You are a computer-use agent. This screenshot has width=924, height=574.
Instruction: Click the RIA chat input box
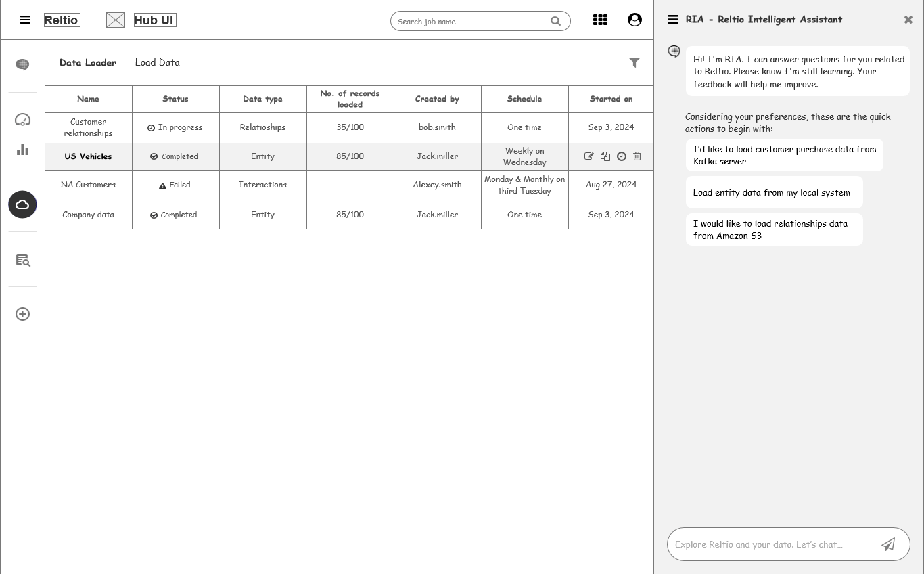pyautogui.click(x=771, y=544)
